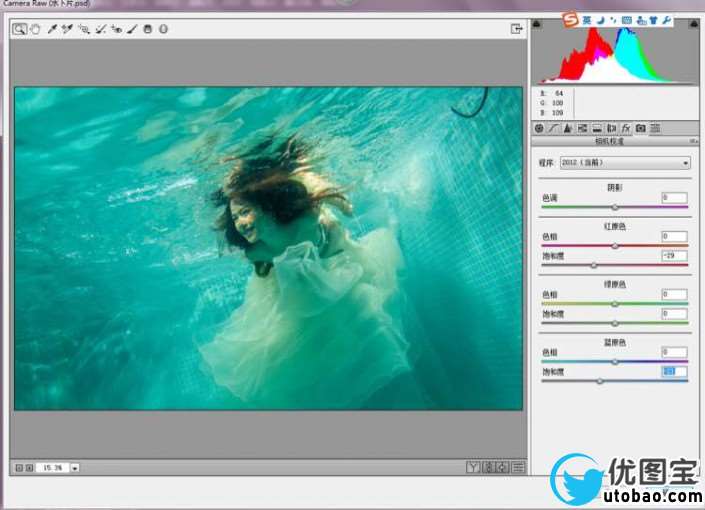Select the Spot Removal tool

101,29
